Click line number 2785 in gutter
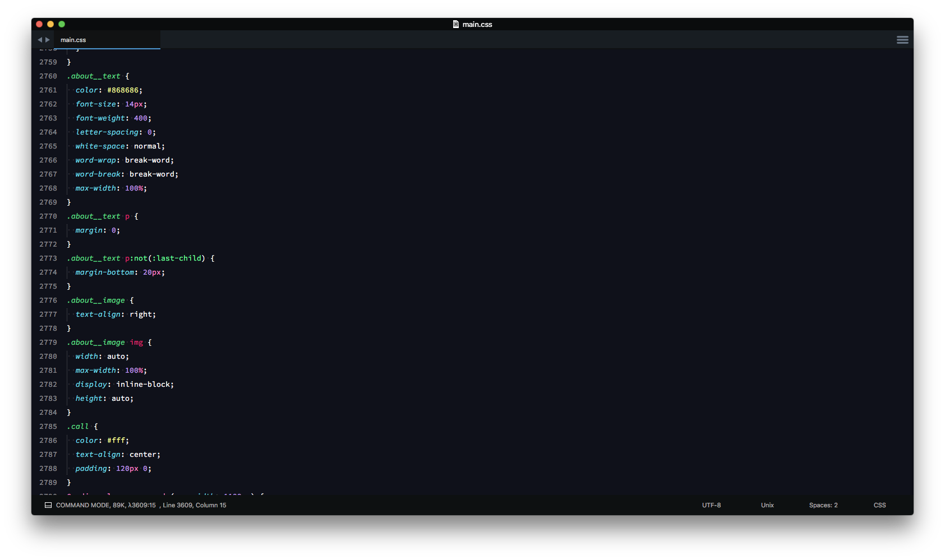 coord(48,427)
